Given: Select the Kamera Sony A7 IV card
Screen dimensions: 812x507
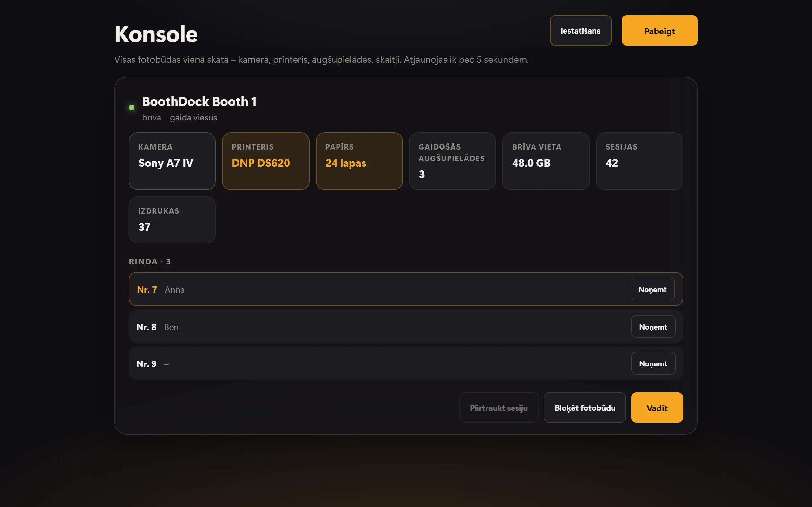Looking at the screenshot, I should click(172, 161).
